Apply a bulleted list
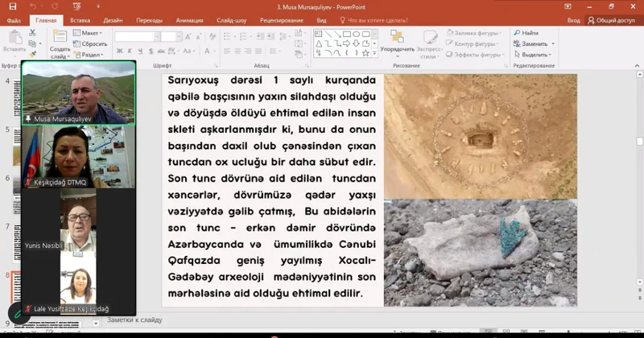The height and width of the screenshot is (338, 644). point(227,37)
